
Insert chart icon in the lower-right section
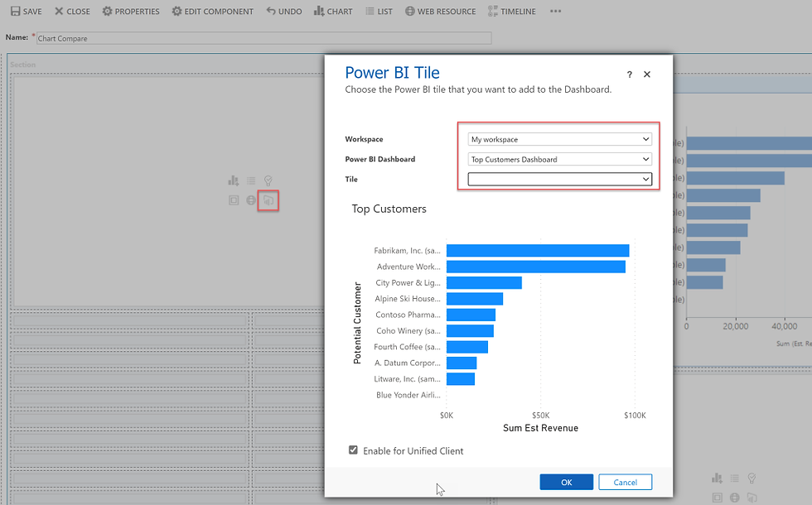718,479
